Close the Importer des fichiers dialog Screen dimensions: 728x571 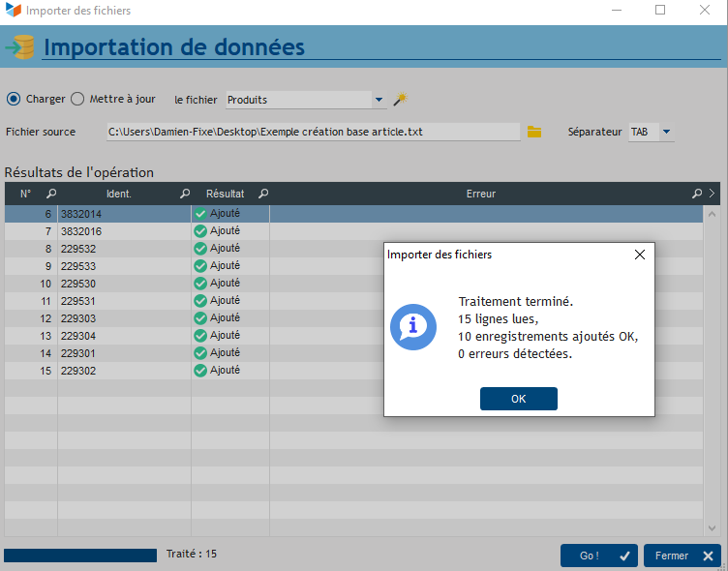coord(639,255)
